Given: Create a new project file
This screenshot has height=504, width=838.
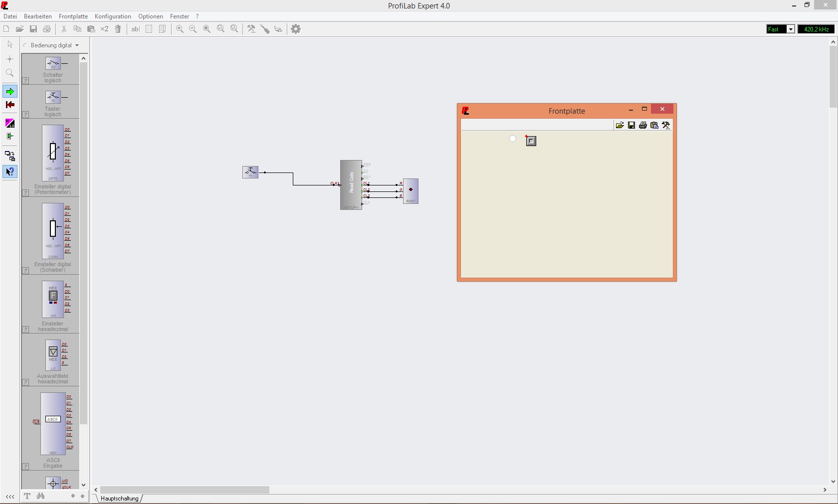Looking at the screenshot, I should point(6,29).
